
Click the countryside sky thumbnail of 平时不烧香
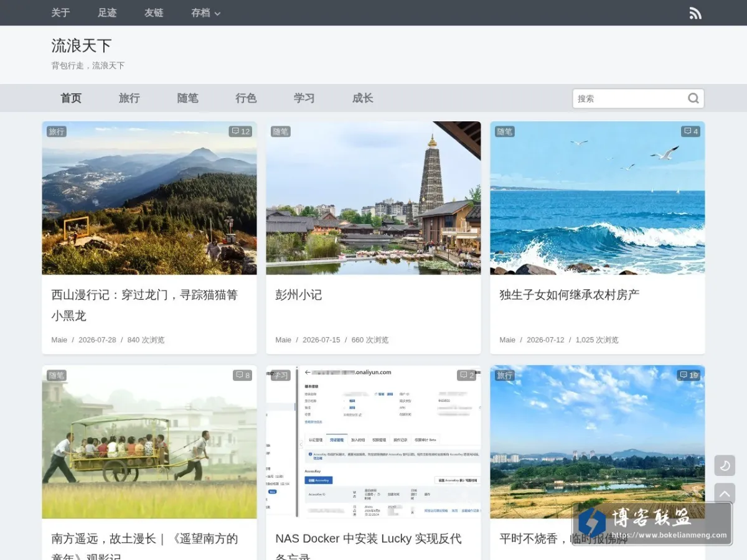point(598,442)
